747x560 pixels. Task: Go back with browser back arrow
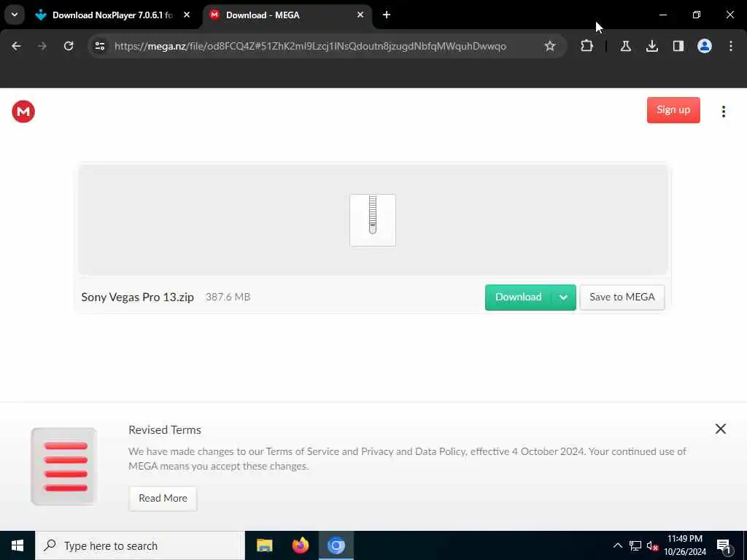[16, 46]
